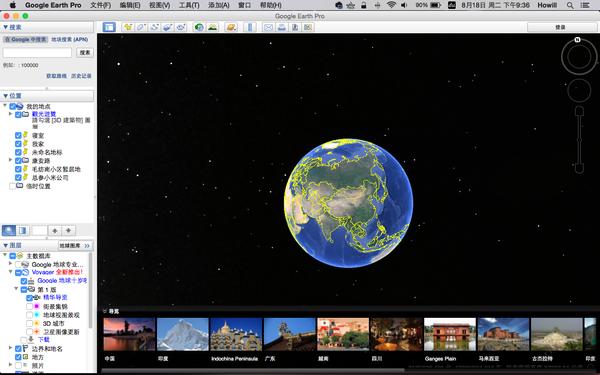Collapse the 主数据库 layer node
Screen dimensions: 600x375
5,254
